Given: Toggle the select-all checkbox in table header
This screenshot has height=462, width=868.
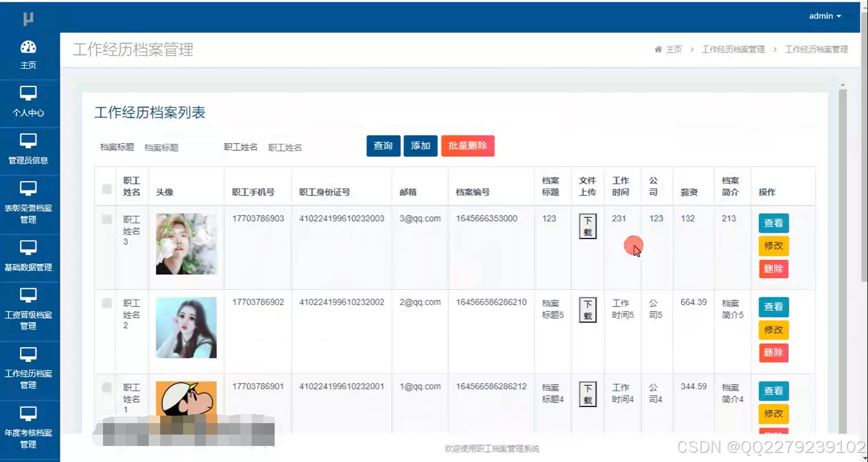Looking at the screenshot, I should pos(107,189).
